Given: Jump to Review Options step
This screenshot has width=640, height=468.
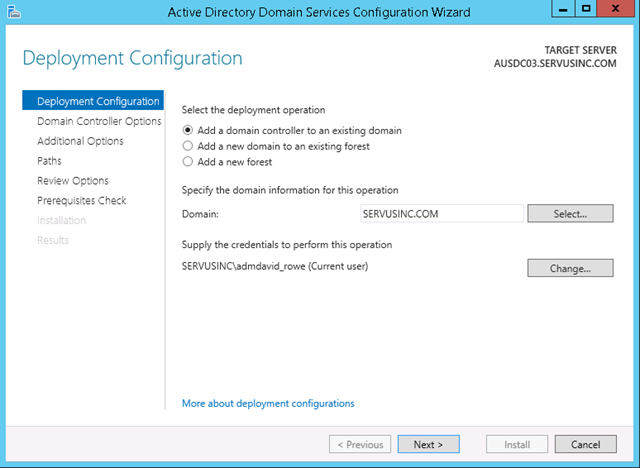Looking at the screenshot, I should pyautogui.click(x=73, y=181).
